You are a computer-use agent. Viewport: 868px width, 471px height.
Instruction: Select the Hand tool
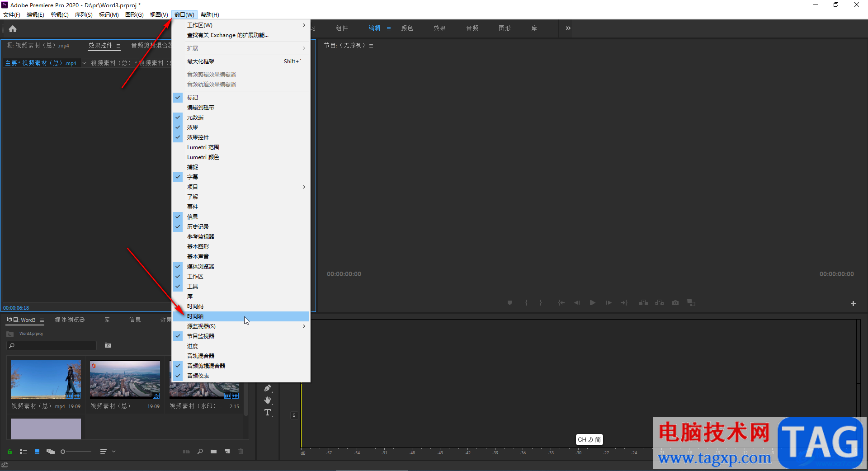pyautogui.click(x=268, y=400)
